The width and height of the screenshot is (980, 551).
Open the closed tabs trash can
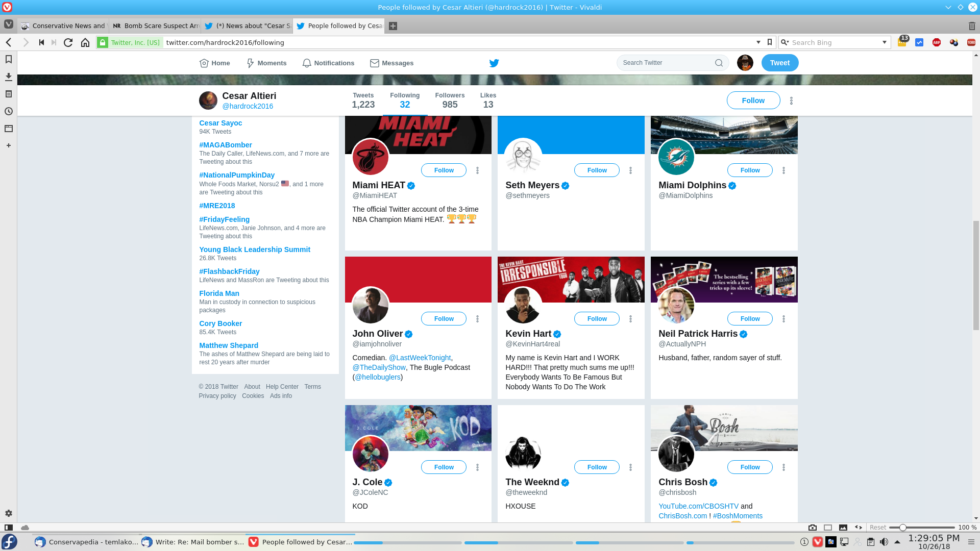972,26
